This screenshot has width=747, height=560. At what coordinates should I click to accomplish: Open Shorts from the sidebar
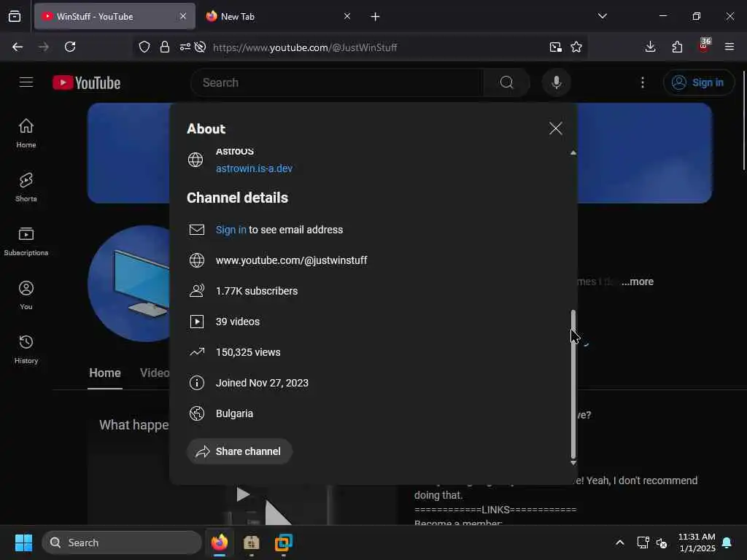(26, 187)
